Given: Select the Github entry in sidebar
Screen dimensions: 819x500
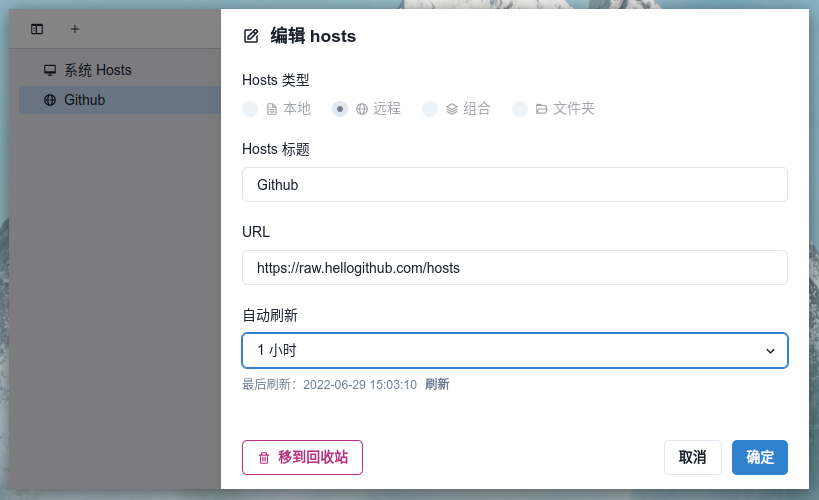Looking at the screenshot, I should click(x=120, y=100).
